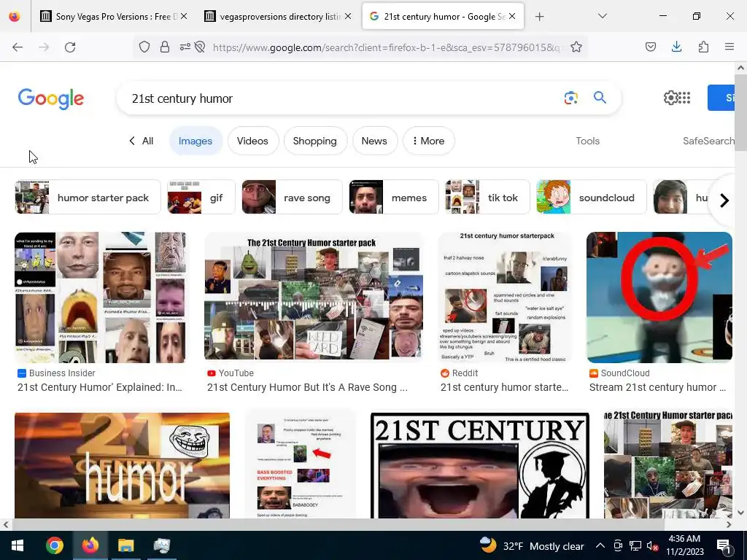
Task: Search by image with Google Lens
Action: coord(570,98)
